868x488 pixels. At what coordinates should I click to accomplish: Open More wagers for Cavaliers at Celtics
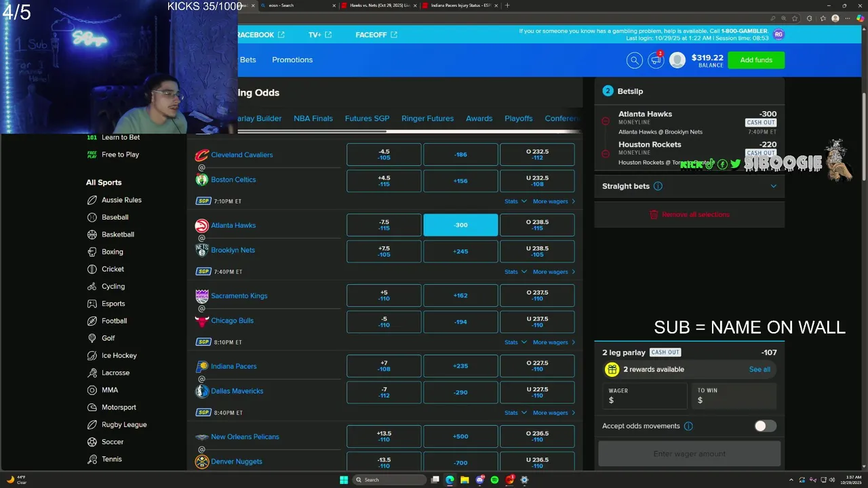point(554,201)
